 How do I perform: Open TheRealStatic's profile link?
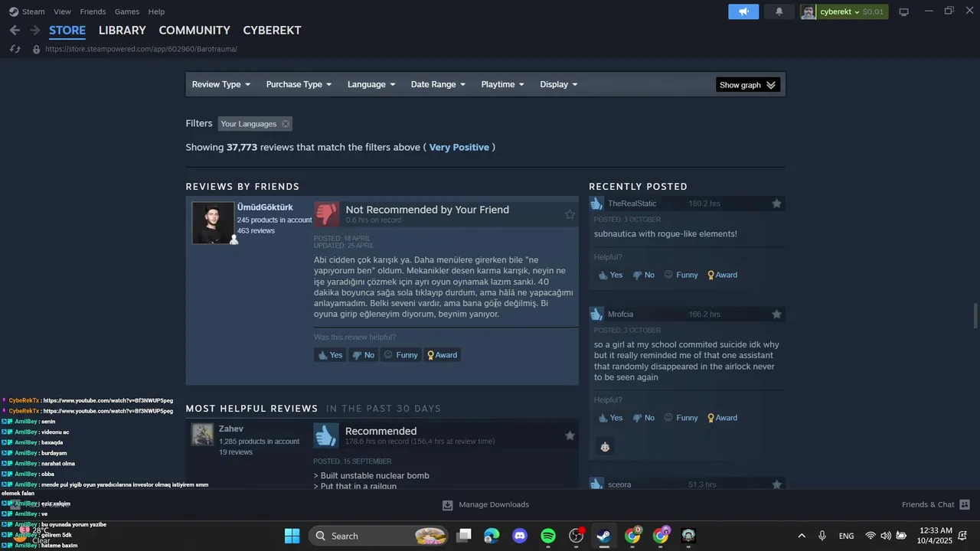click(632, 204)
